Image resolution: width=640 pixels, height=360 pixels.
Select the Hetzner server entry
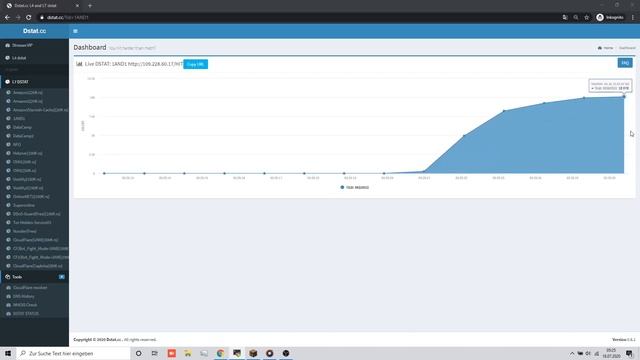point(27,153)
